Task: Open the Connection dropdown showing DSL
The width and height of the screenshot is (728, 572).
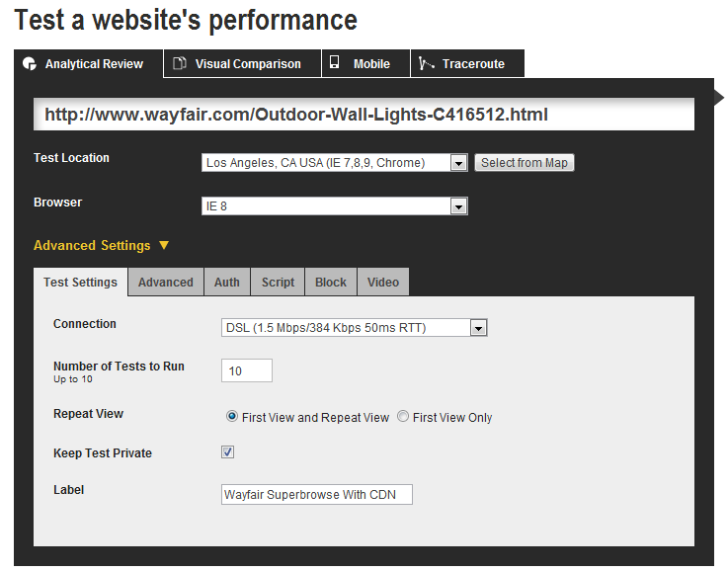Action: coord(355,328)
